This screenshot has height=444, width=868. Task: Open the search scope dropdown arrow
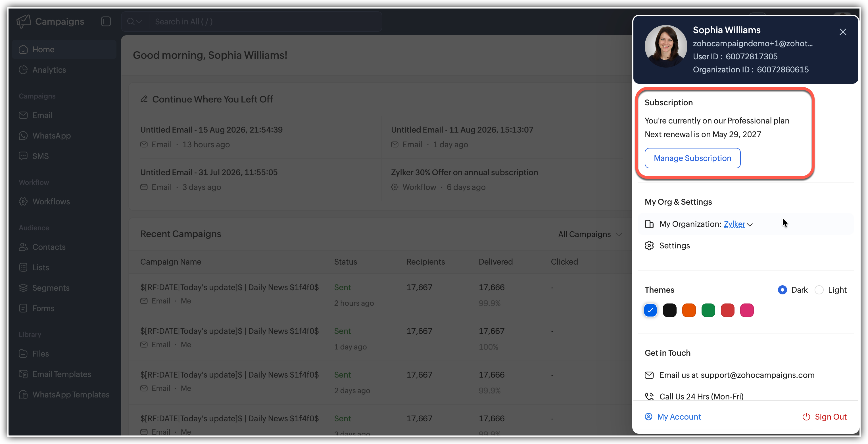coord(139,22)
